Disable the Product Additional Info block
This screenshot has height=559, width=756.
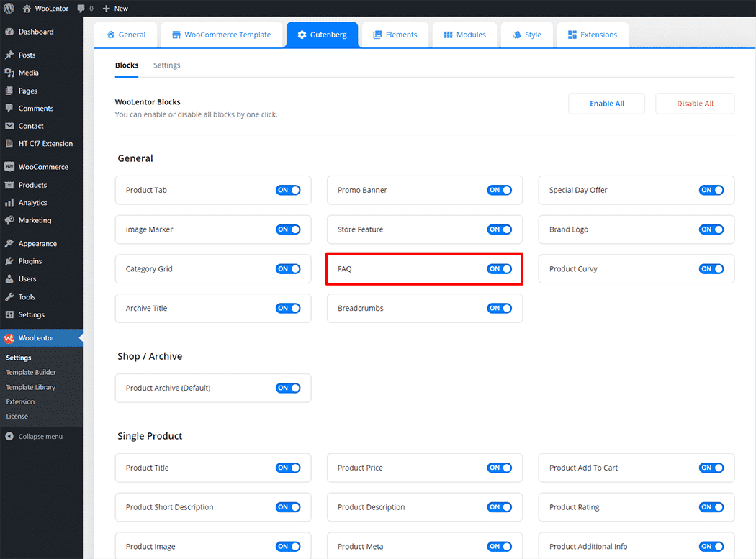click(x=711, y=547)
